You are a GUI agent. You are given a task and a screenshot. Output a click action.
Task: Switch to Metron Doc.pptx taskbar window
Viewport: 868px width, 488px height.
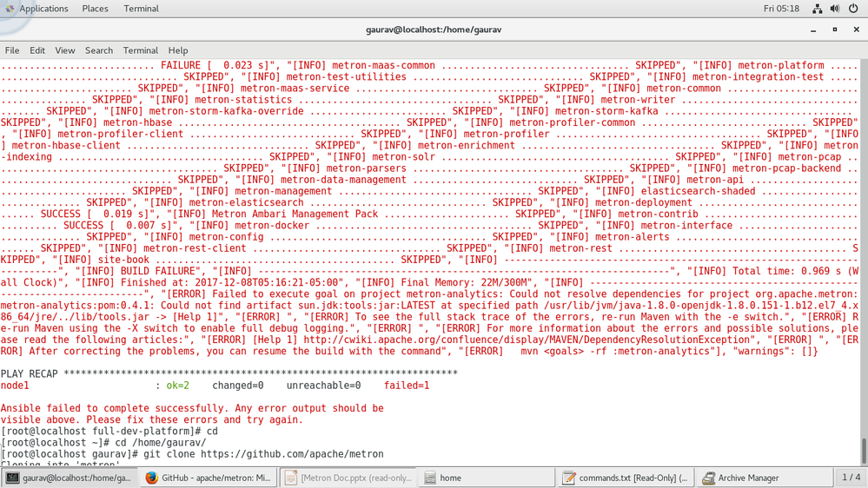(x=348, y=478)
